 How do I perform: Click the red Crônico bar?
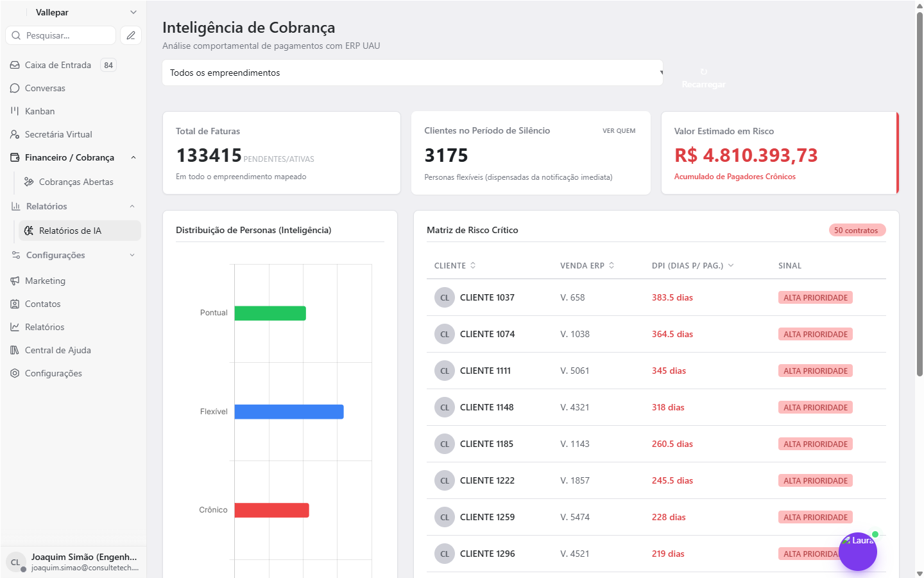272,510
